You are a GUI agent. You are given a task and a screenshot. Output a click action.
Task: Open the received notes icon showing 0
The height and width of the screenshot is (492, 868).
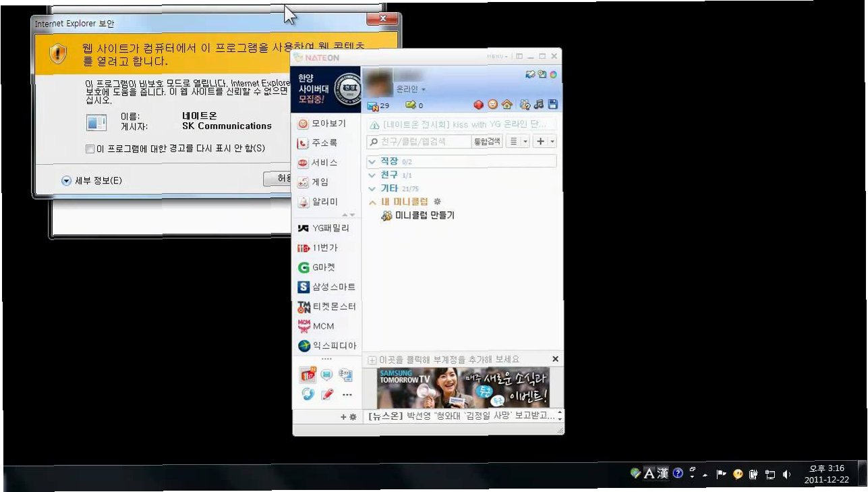414,105
